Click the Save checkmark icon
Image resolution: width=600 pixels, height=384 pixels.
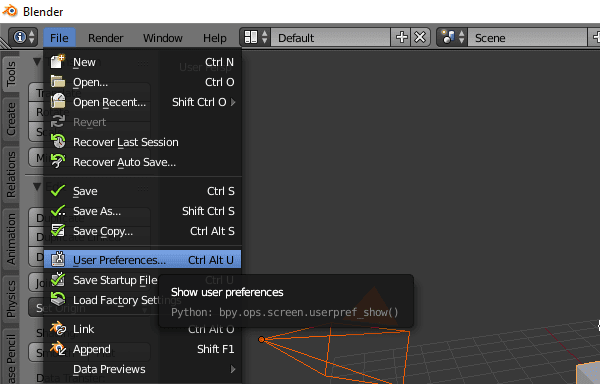coord(58,190)
